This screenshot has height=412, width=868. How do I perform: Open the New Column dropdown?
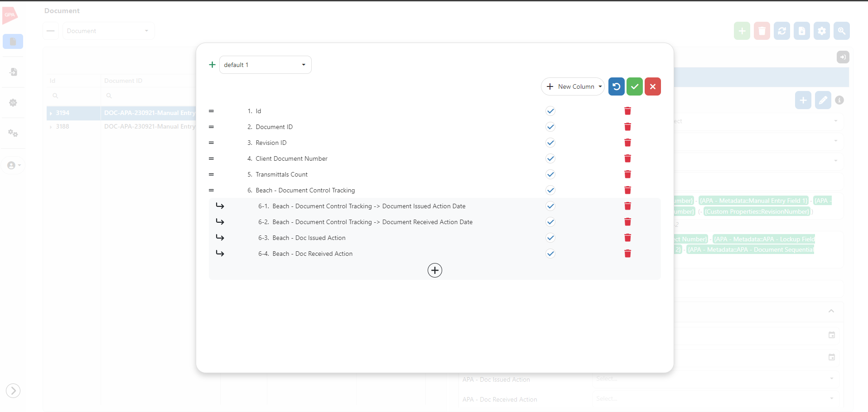click(573, 86)
